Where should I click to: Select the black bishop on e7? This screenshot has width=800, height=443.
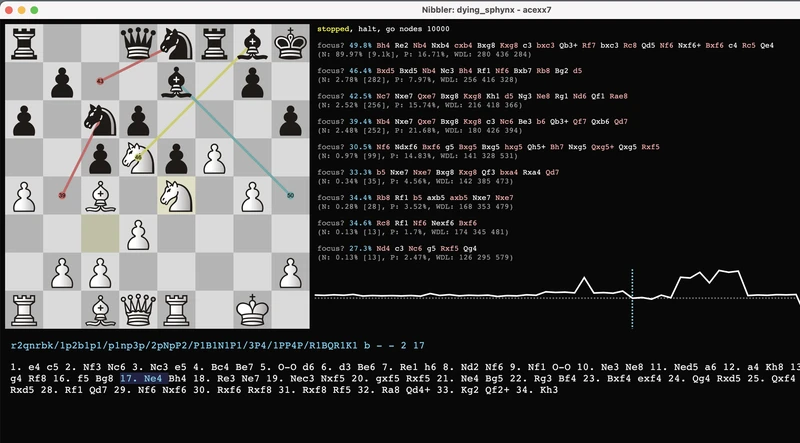click(177, 81)
